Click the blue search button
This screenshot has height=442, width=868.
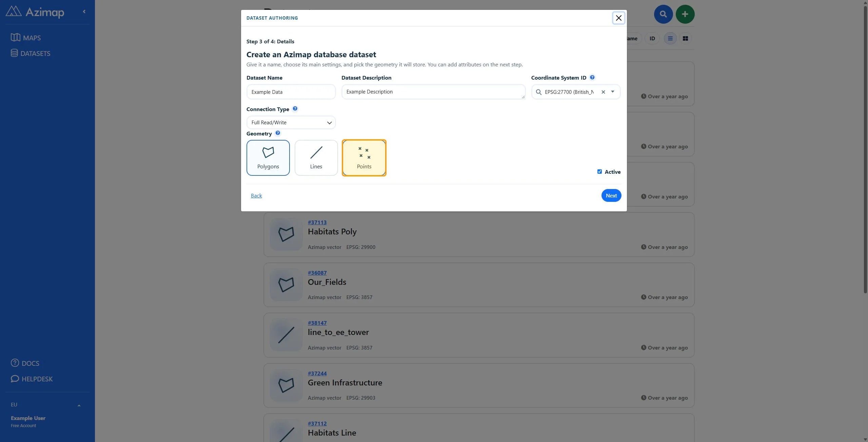[663, 14]
